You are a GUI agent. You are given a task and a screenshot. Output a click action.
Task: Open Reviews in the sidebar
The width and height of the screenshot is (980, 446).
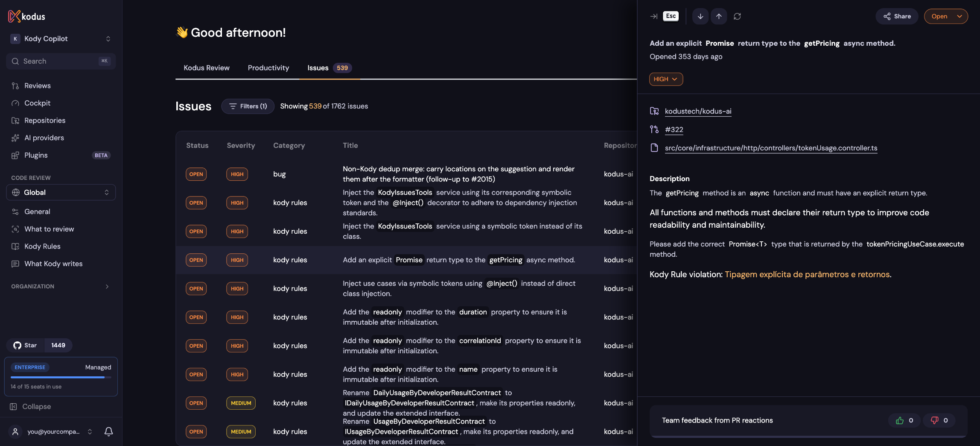(38, 85)
